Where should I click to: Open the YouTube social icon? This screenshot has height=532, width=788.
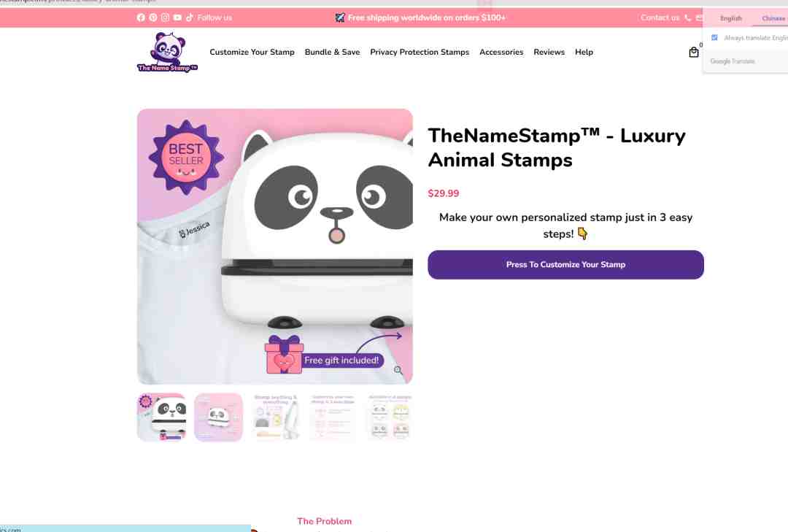[x=177, y=18]
